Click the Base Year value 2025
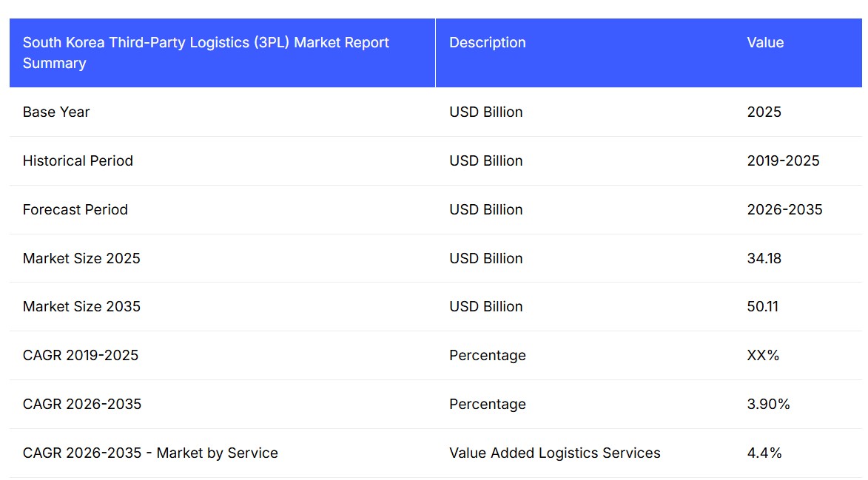Screen dimensions: 868x480 764,112
